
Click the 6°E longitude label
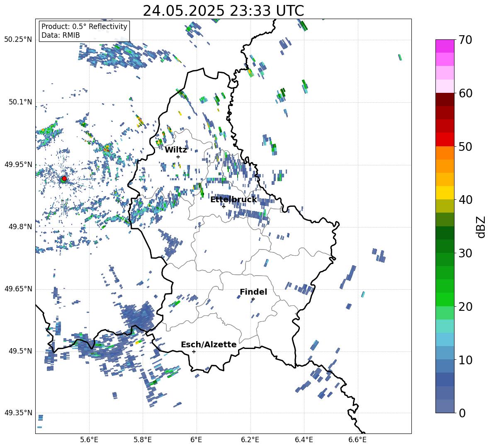tap(196, 440)
